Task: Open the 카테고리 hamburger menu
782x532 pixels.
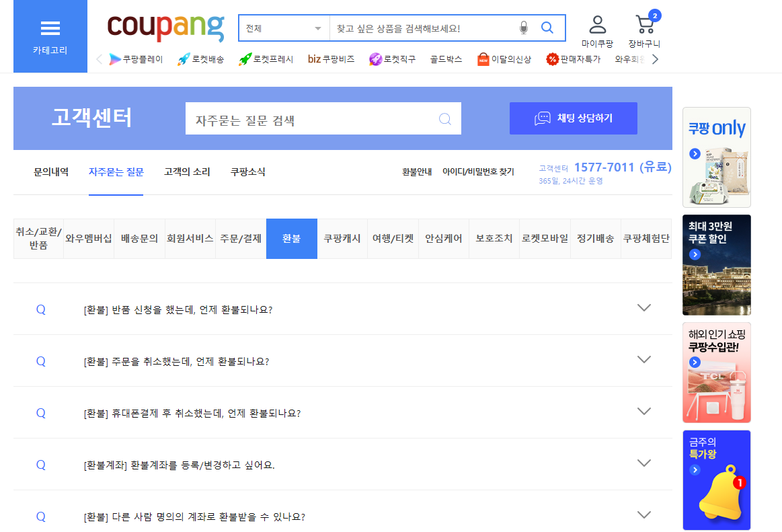Action: point(50,36)
